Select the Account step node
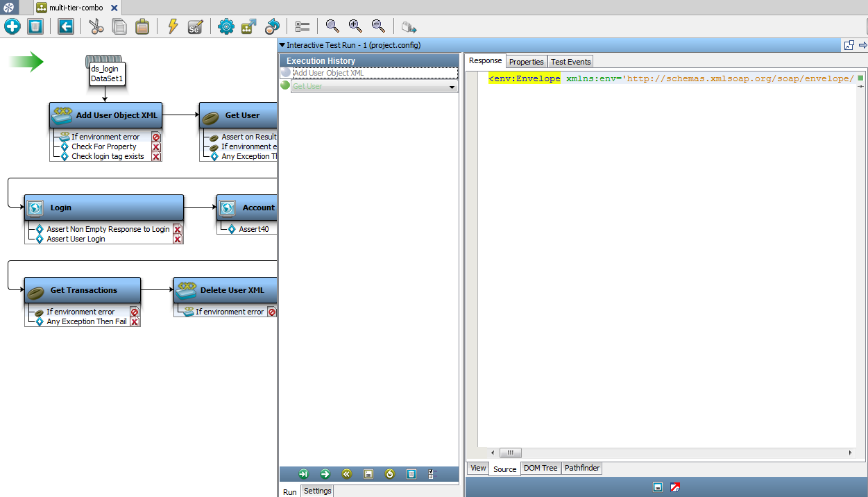868x497 pixels. tap(247, 208)
